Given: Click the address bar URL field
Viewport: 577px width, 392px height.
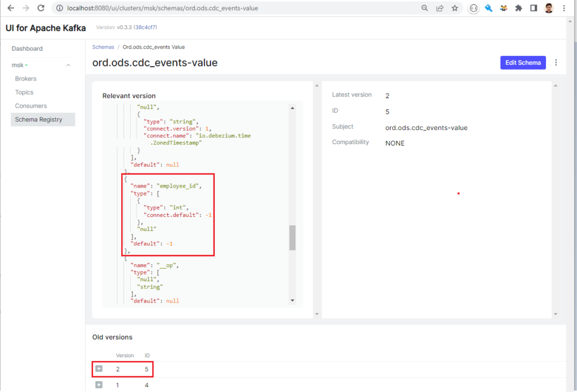Looking at the screenshot, I should pyautogui.click(x=225, y=8).
